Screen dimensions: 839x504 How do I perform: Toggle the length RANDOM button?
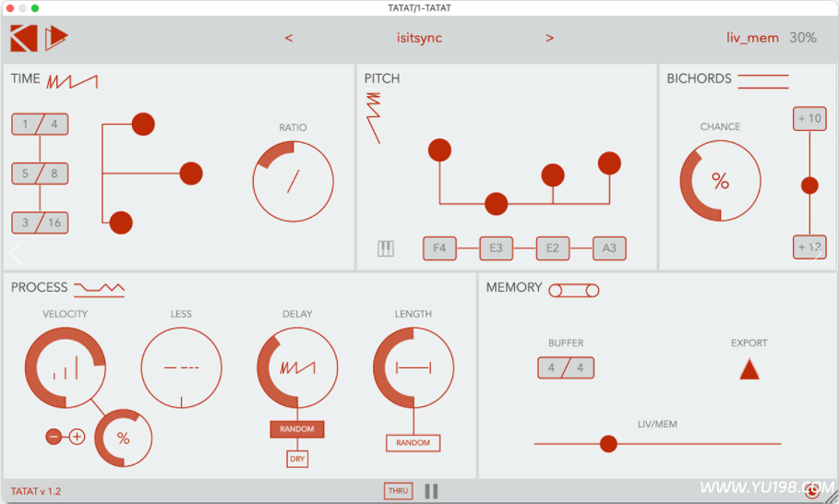tap(414, 443)
